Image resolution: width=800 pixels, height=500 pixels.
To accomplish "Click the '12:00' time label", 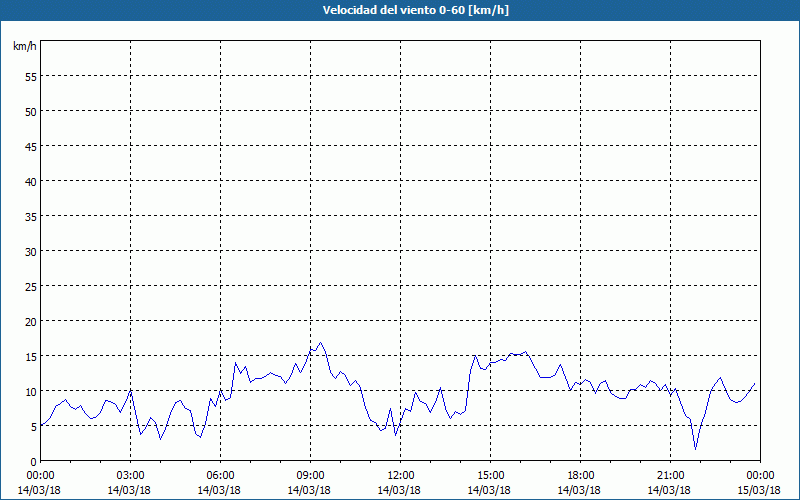I will click(401, 476).
